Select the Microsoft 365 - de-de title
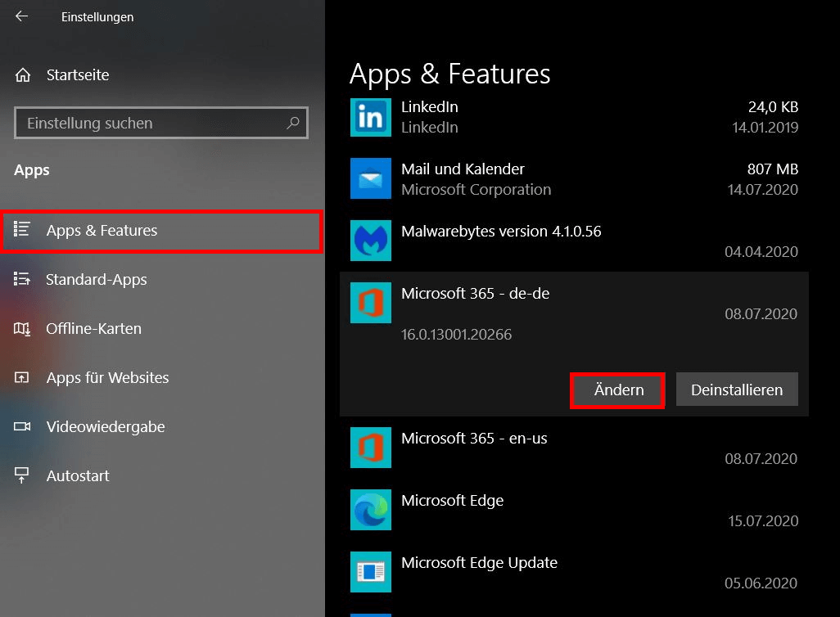 click(475, 294)
